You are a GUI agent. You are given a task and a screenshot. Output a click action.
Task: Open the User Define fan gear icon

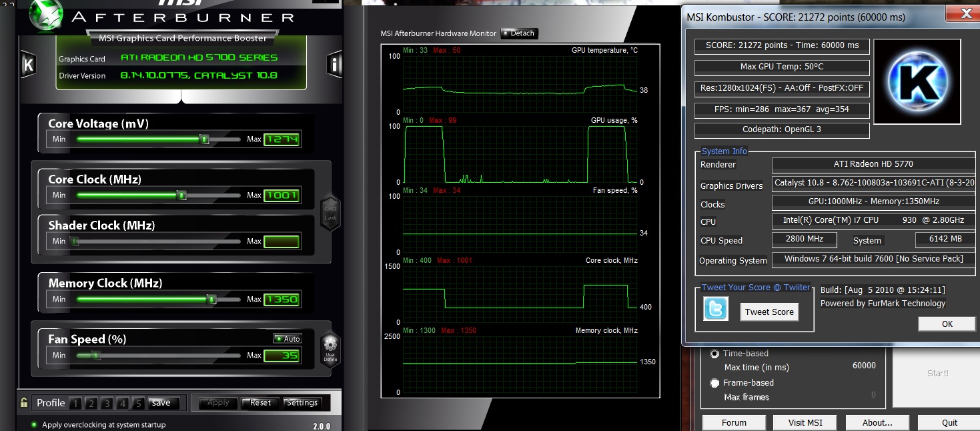(x=330, y=348)
